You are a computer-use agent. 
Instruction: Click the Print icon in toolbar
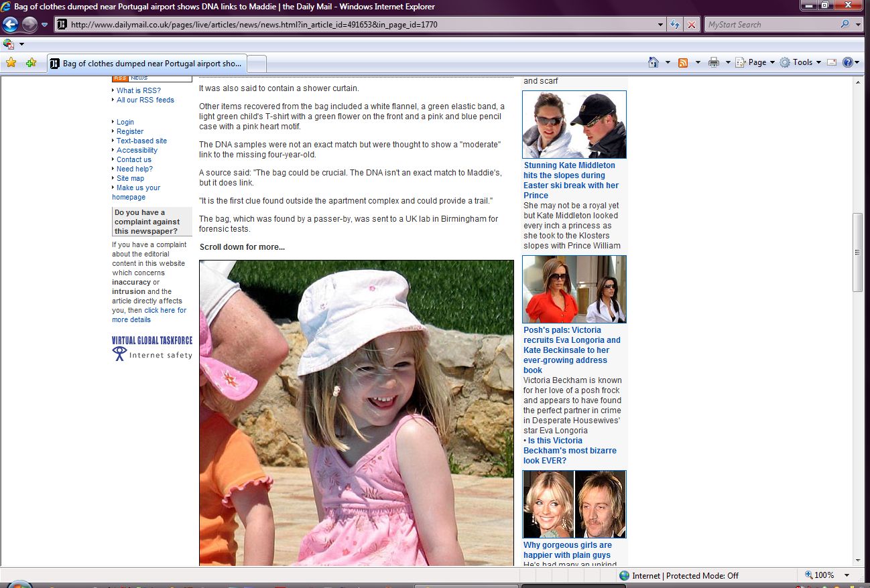click(714, 62)
